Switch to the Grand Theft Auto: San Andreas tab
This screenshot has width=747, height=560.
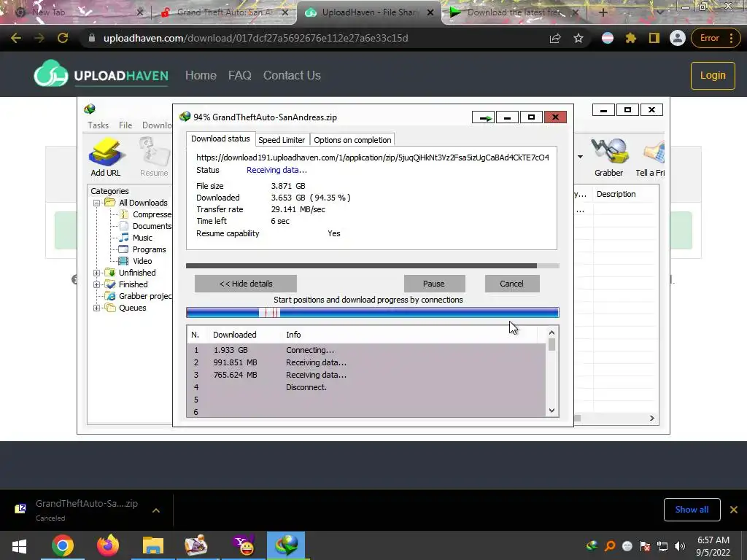[x=225, y=12]
